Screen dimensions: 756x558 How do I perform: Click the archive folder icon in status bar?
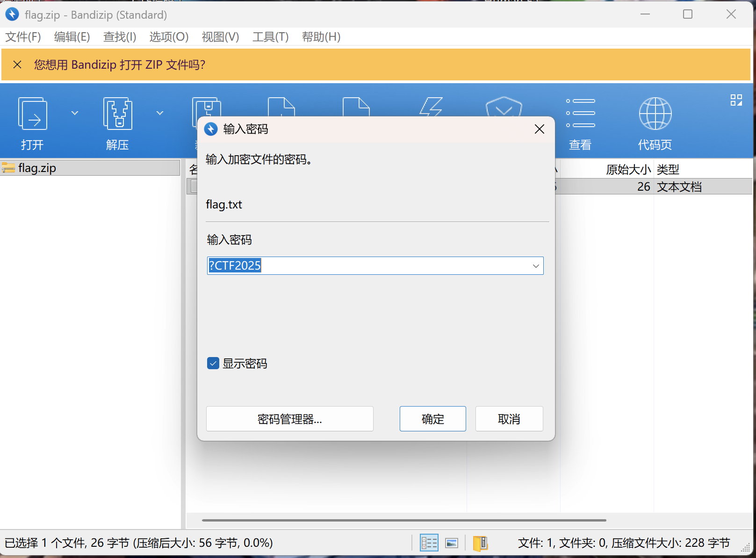click(480, 543)
